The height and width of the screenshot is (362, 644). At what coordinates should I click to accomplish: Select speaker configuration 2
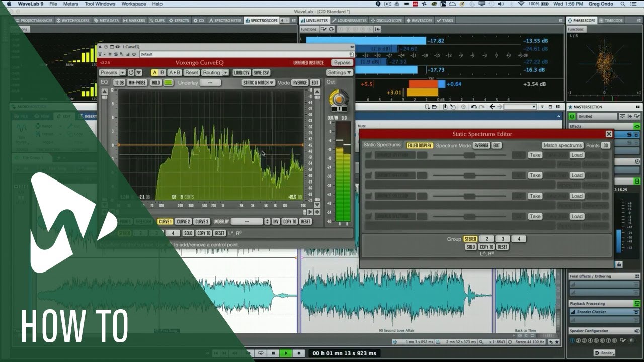pos(578,340)
